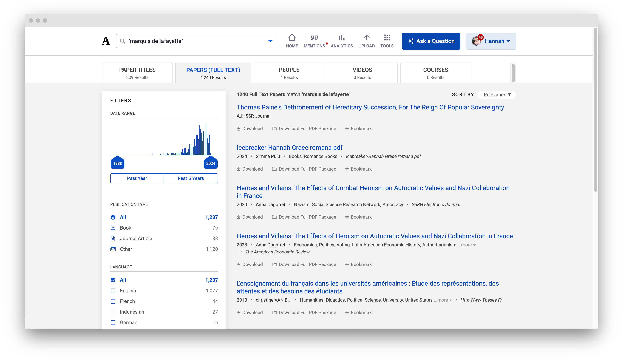The image size is (623, 364).
Task: Open the Mentions quote icon
Action: [x=314, y=37]
